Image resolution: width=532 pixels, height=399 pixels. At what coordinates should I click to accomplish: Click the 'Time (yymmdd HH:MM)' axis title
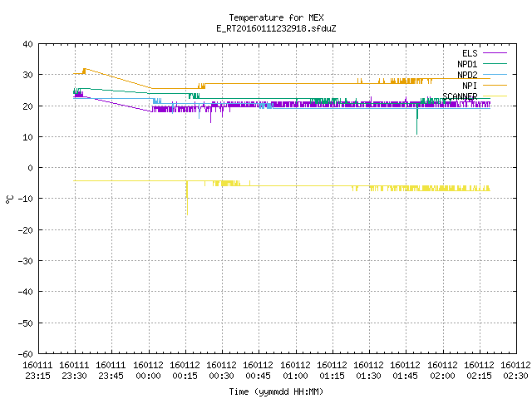click(276, 392)
